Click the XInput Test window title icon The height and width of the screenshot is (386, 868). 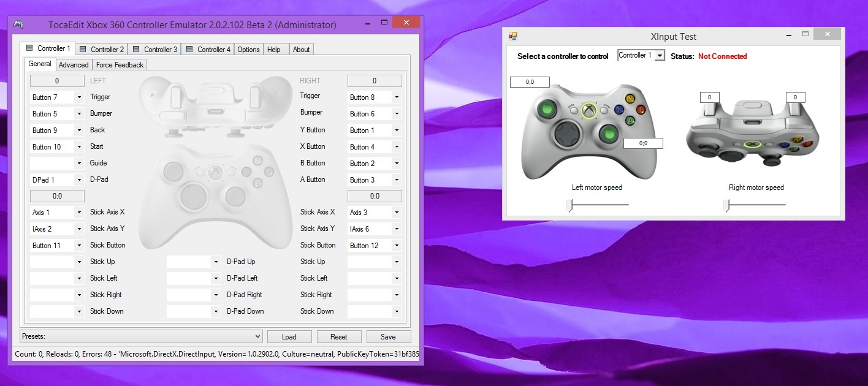click(513, 37)
